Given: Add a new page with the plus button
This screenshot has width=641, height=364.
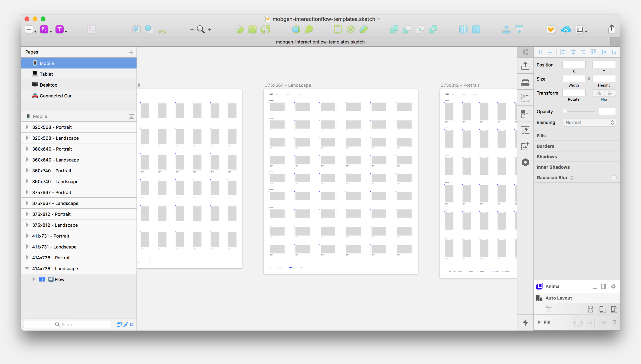Looking at the screenshot, I should click(131, 52).
